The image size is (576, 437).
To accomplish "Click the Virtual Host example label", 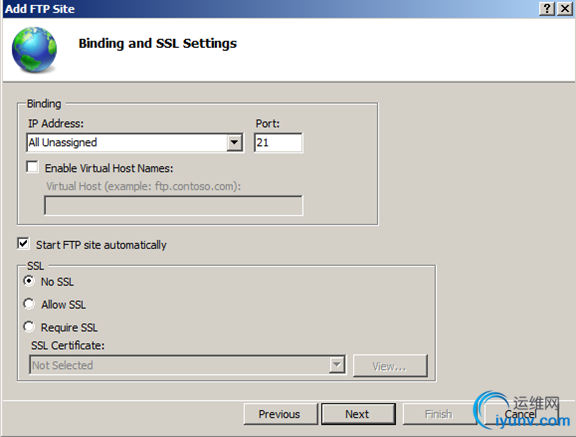I will pyautogui.click(x=143, y=186).
